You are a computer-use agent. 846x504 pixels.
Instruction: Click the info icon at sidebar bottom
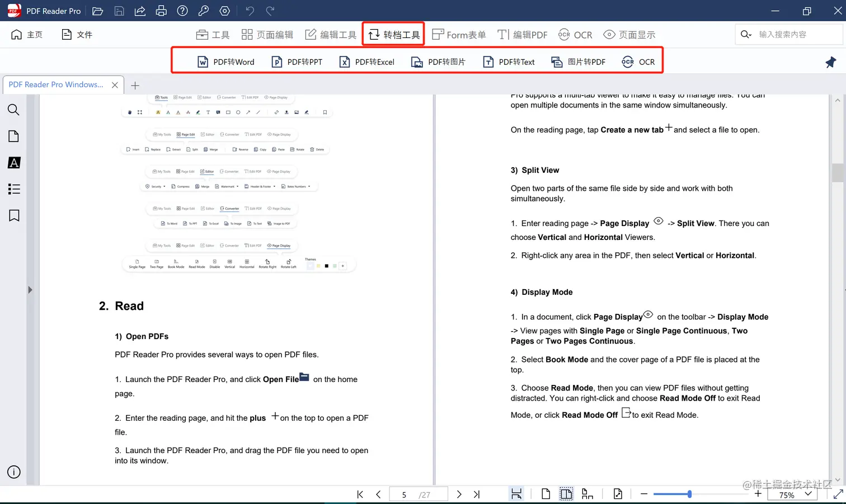click(x=14, y=472)
